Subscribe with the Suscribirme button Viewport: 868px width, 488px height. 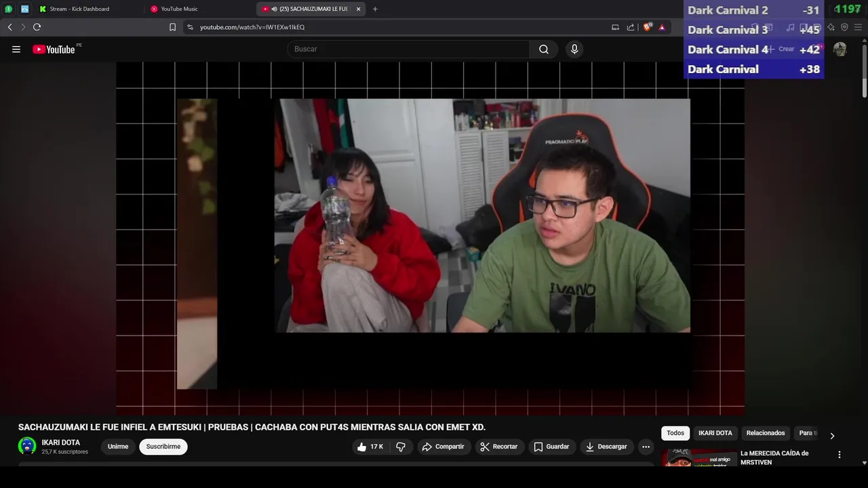163,447
